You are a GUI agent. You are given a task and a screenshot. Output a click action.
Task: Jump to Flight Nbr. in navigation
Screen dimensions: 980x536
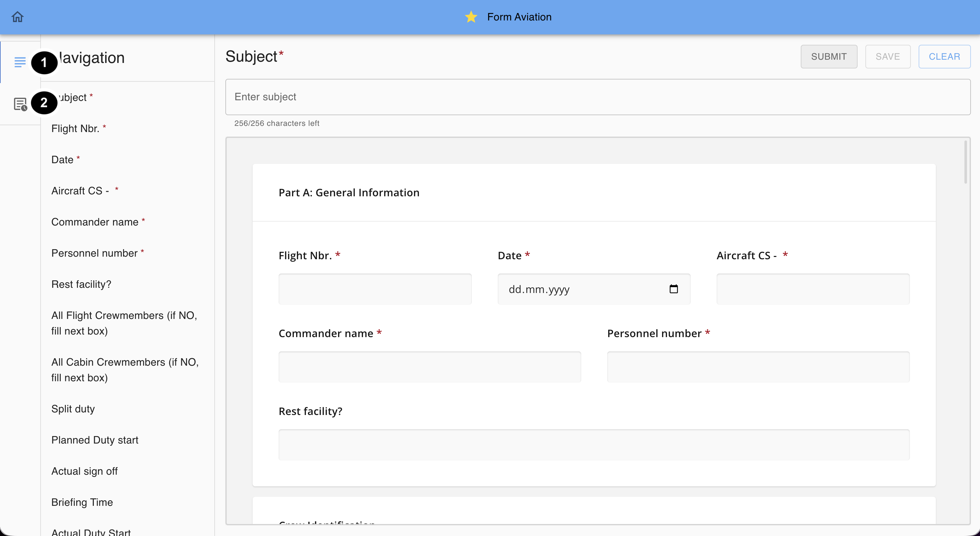pos(75,128)
